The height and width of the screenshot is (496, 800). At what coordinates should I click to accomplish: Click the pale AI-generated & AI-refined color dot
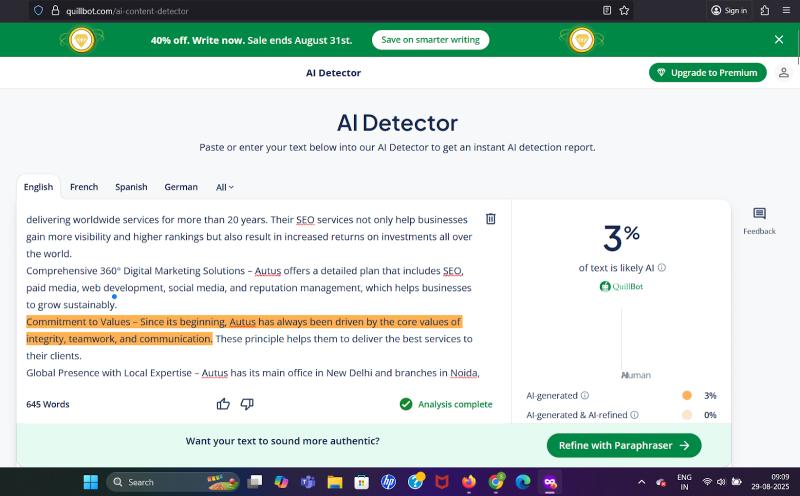687,415
